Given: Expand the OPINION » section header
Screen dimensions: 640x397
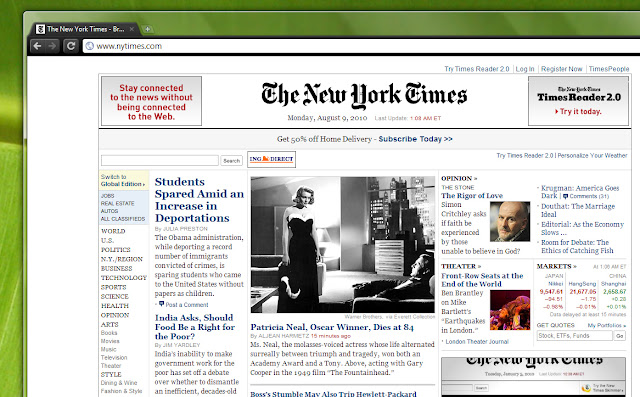Looking at the screenshot, I should point(459,178).
